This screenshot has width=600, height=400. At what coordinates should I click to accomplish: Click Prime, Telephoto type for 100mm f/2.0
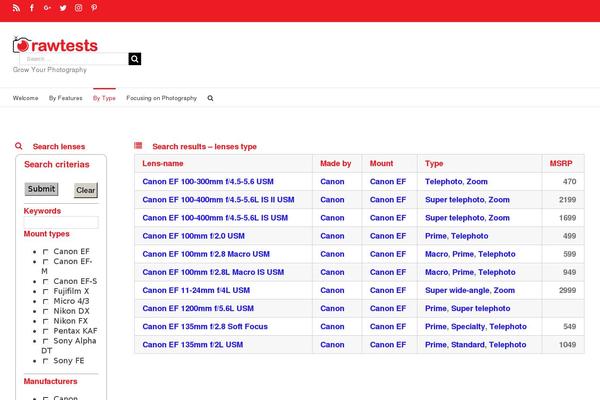[457, 236]
